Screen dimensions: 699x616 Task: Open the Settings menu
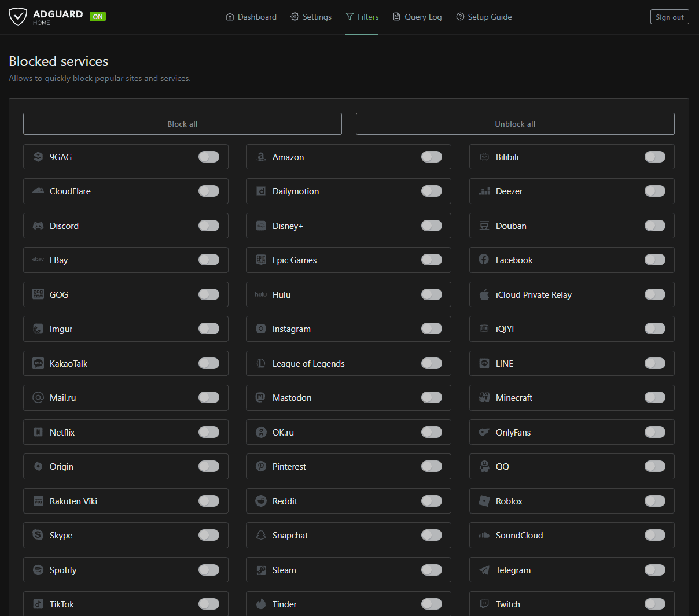click(311, 17)
